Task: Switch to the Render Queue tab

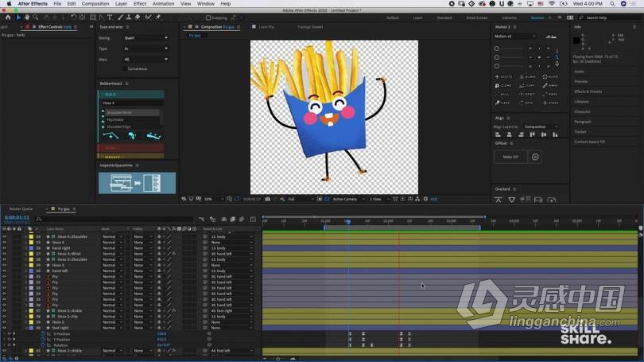Action: tap(21, 208)
